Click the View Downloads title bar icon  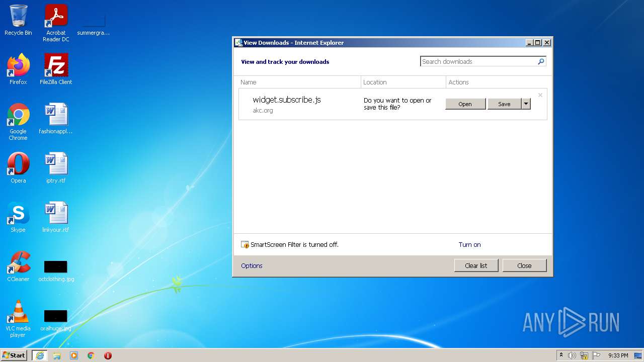tap(239, 43)
